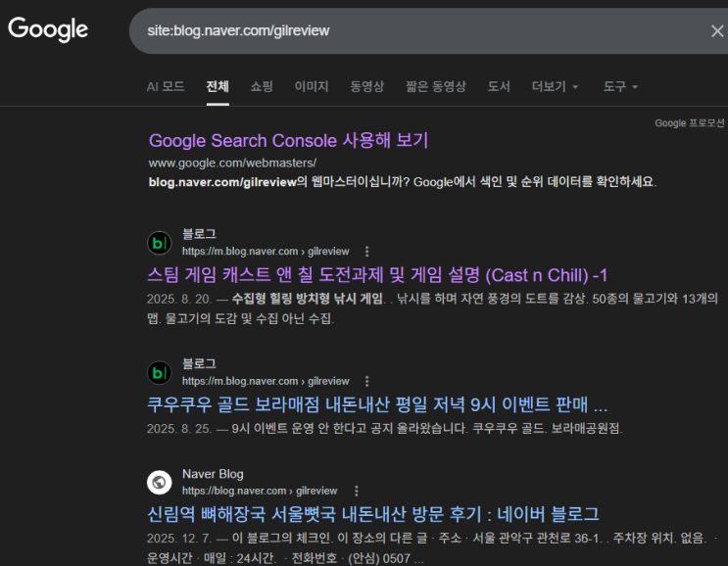
Task: Click the snippet text starting with 2025. 12. 7.
Action: point(432,548)
